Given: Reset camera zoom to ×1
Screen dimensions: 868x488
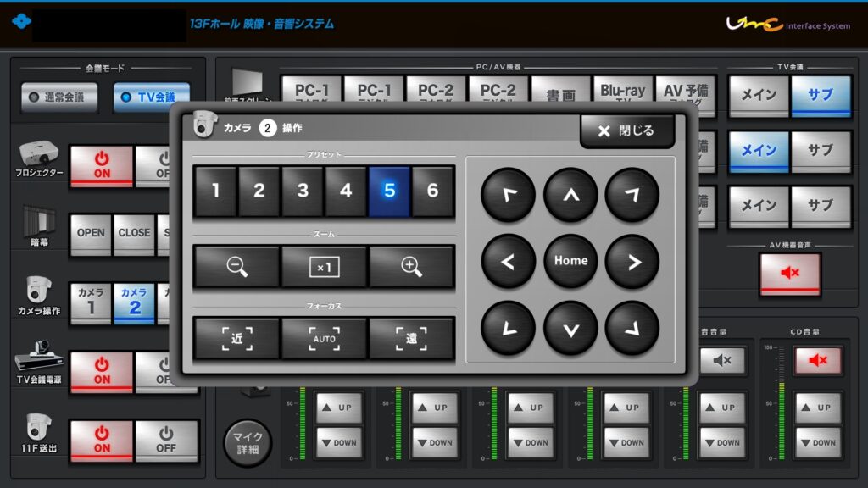Looking at the screenshot, I should click(x=324, y=266).
